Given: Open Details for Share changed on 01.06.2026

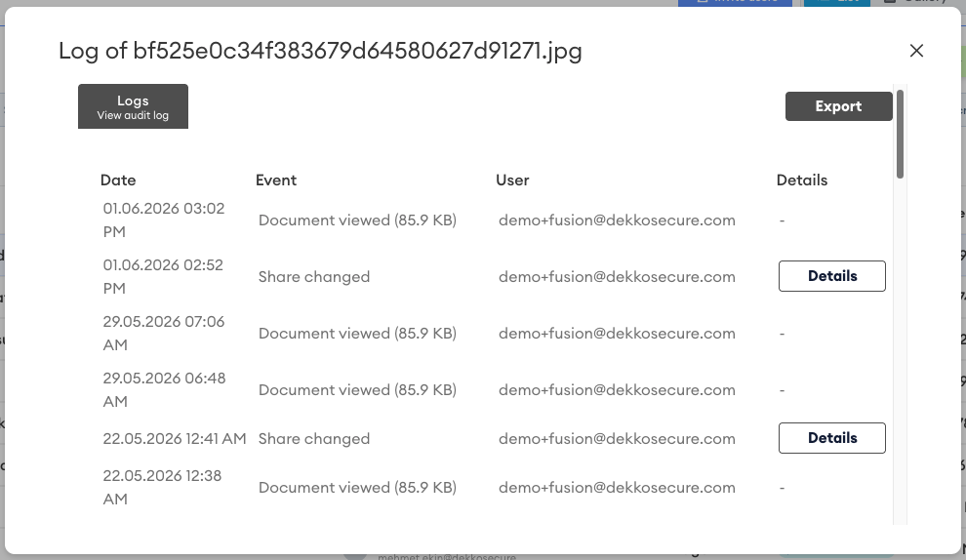Looking at the screenshot, I should click(831, 276).
